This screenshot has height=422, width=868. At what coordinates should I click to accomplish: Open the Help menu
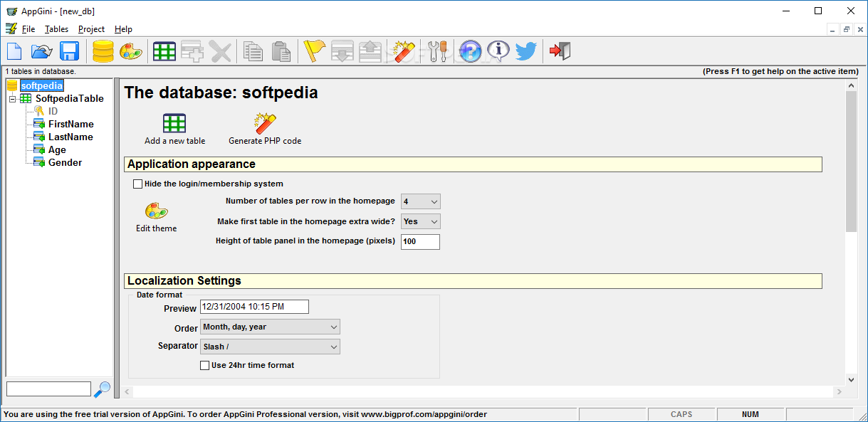point(123,29)
